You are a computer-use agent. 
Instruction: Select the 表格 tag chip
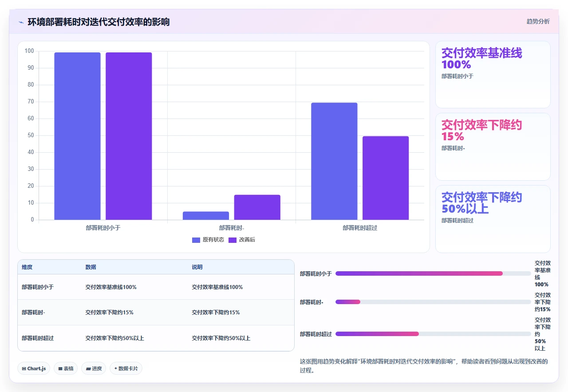[66, 368]
